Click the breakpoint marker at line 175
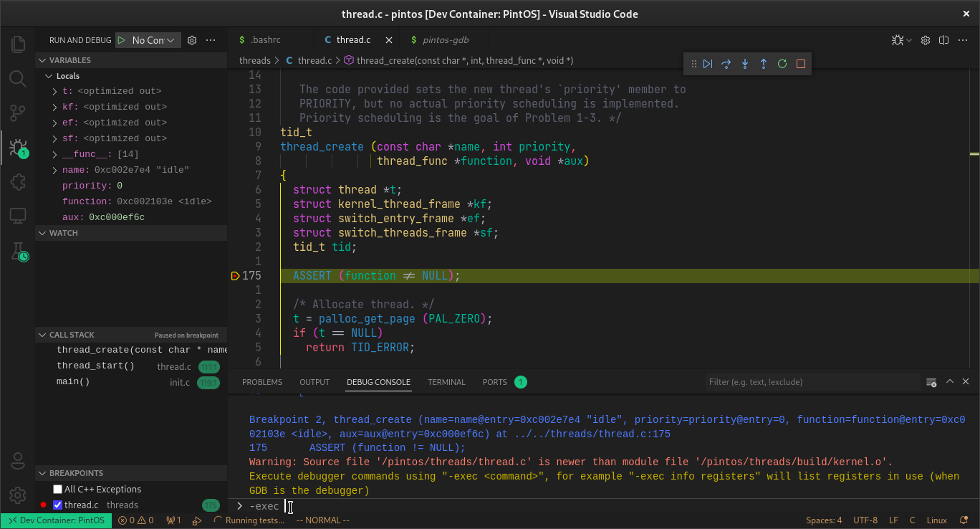The height and width of the screenshot is (529, 980). point(235,276)
